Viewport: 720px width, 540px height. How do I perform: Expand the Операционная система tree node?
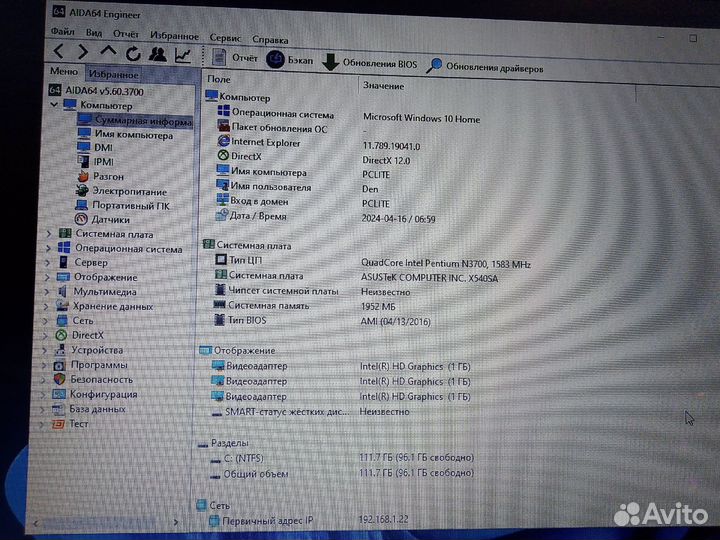[x=48, y=248]
